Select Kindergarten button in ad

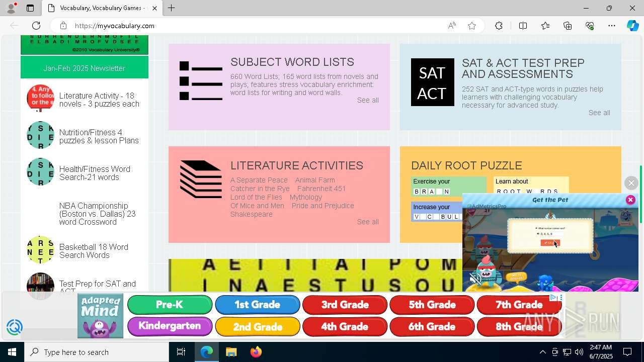[x=170, y=326]
